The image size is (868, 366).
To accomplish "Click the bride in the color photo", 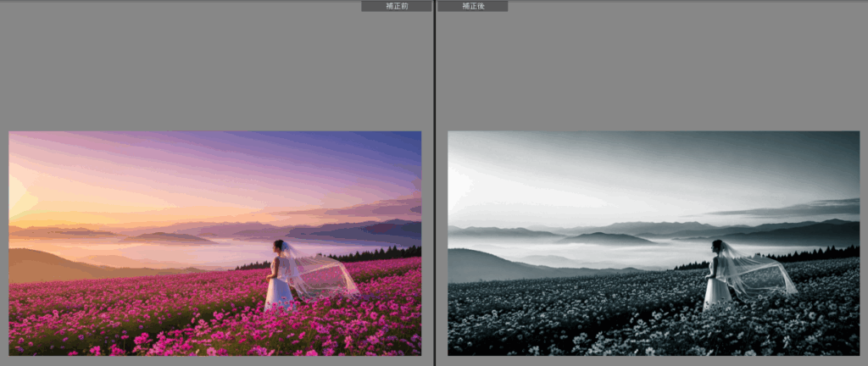I will tap(277, 280).
